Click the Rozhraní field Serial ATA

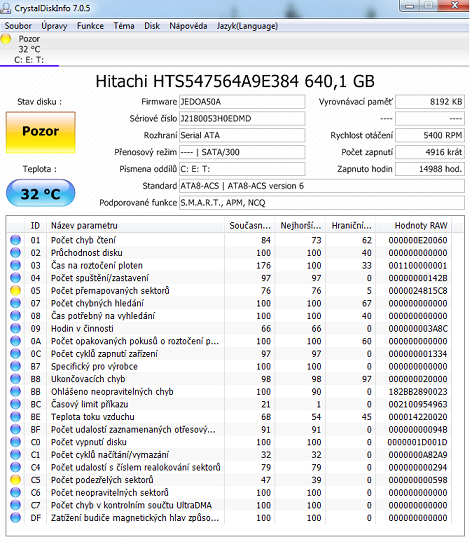(x=242, y=135)
